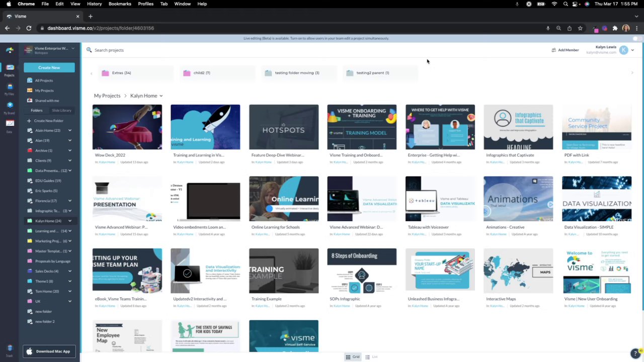Open the Visme Enterprise workspace dropdown
Image resolution: width=644 pixels, height=362 pixels.
(72, 49)
